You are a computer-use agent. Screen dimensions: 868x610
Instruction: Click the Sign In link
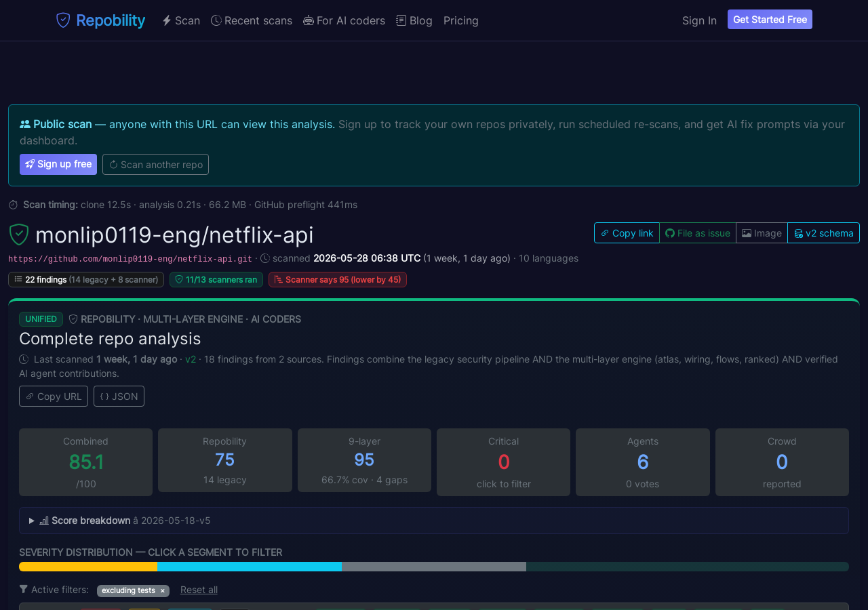pos(699,20)
